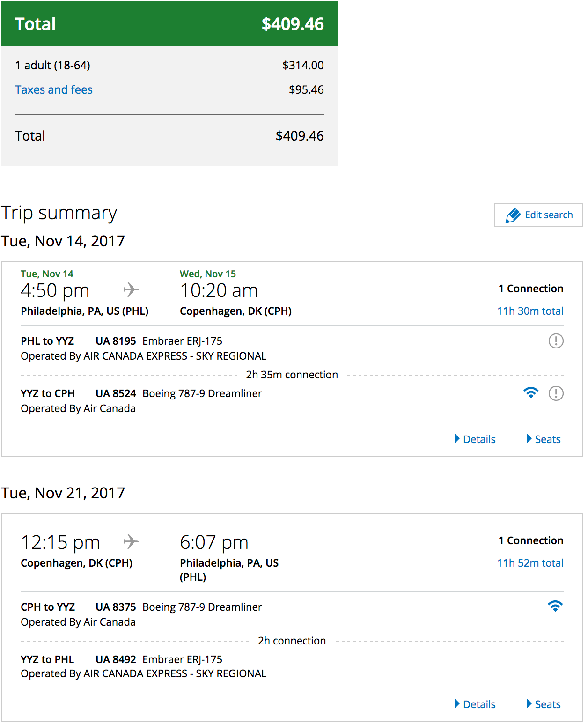Click the 1 adult (18-64) fare row

coord(169,65)
